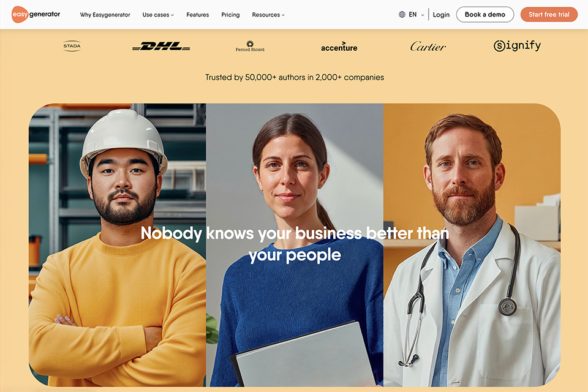This screenshot has width=588, height=392.
Task: Click the woman holding laptop photo
Action: pos(295,245)
